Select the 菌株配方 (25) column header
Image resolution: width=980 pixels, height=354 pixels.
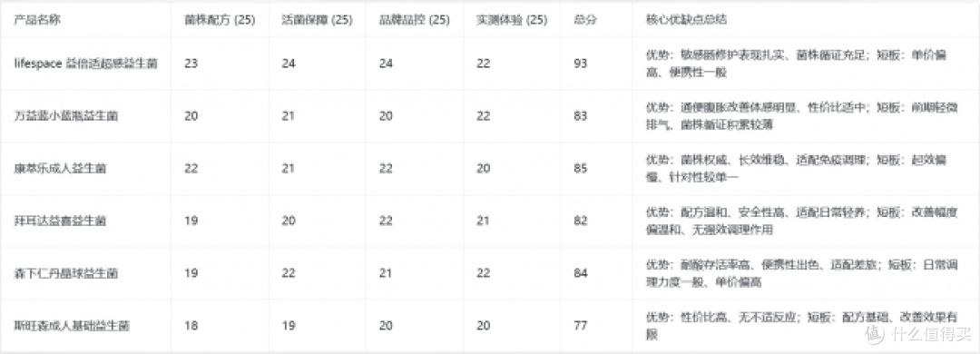[220, 19]
